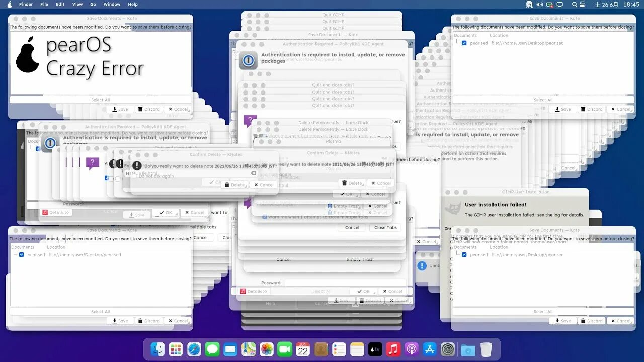Screen dimensions: 644x362
Task: Open the Calendar dock icon
Action: [x=303, y=349]
